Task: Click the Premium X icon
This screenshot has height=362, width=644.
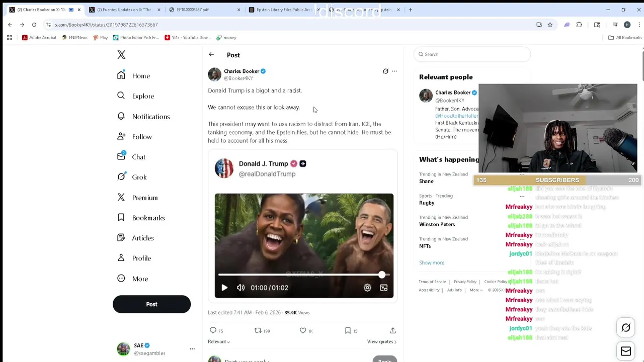Action: click(x=121, y=198)
